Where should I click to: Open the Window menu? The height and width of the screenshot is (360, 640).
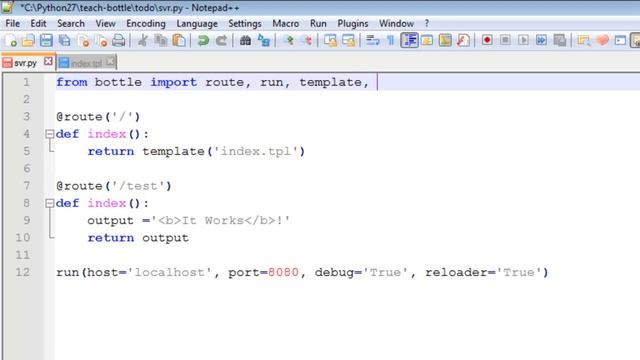pyautogui.click(x=396, y=24)
